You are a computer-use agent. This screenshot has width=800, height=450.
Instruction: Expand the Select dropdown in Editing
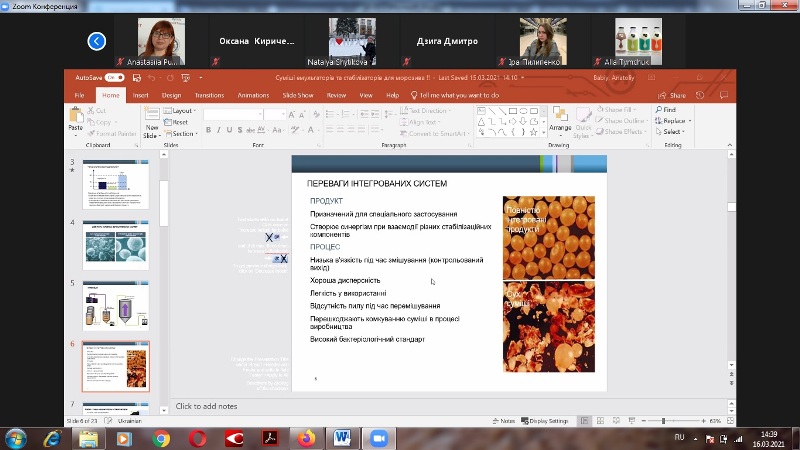click(672, 132)
